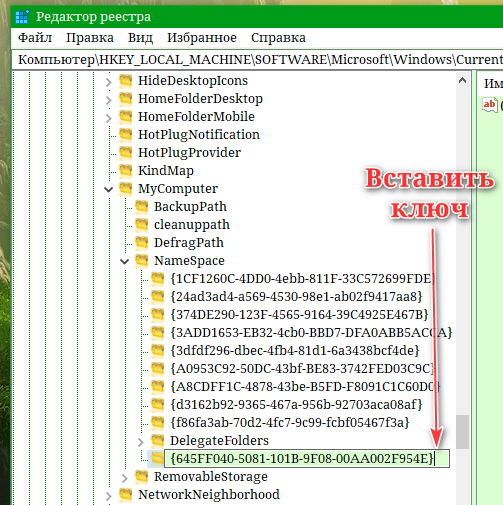Click the KindMap folder icon
The width and height of the screenshot is (503, 505).
pyautogui.click(x=126, y=171)
